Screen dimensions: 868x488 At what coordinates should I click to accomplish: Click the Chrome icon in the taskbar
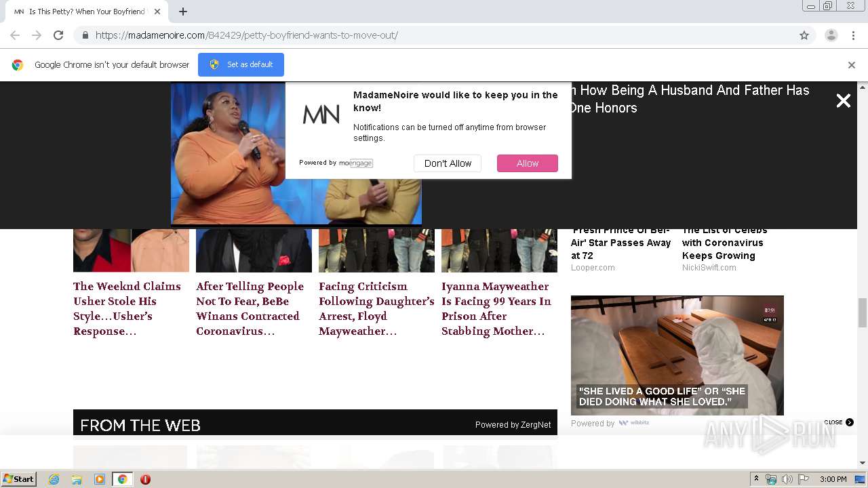click(x=123, y=479)
